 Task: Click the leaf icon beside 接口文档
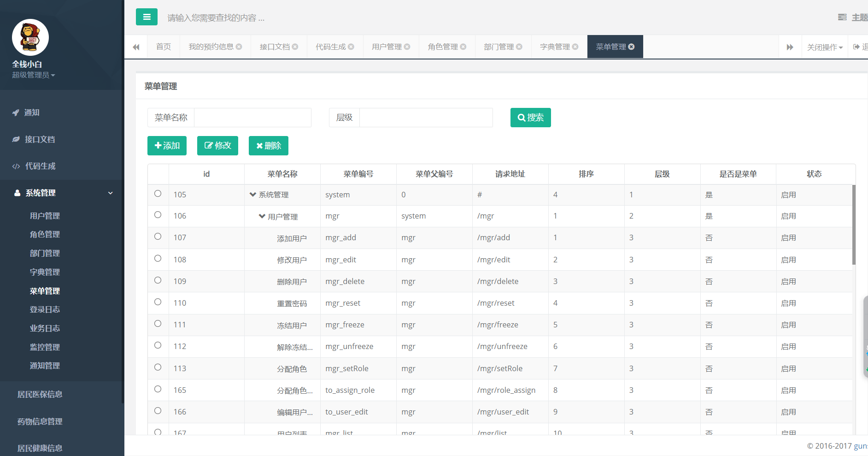16,139
